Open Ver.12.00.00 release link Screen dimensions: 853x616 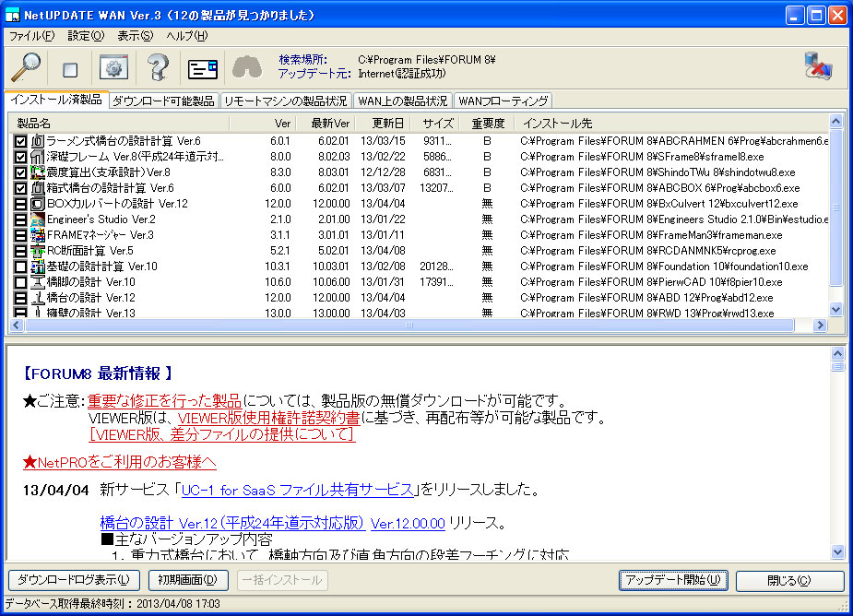point(408,524)
